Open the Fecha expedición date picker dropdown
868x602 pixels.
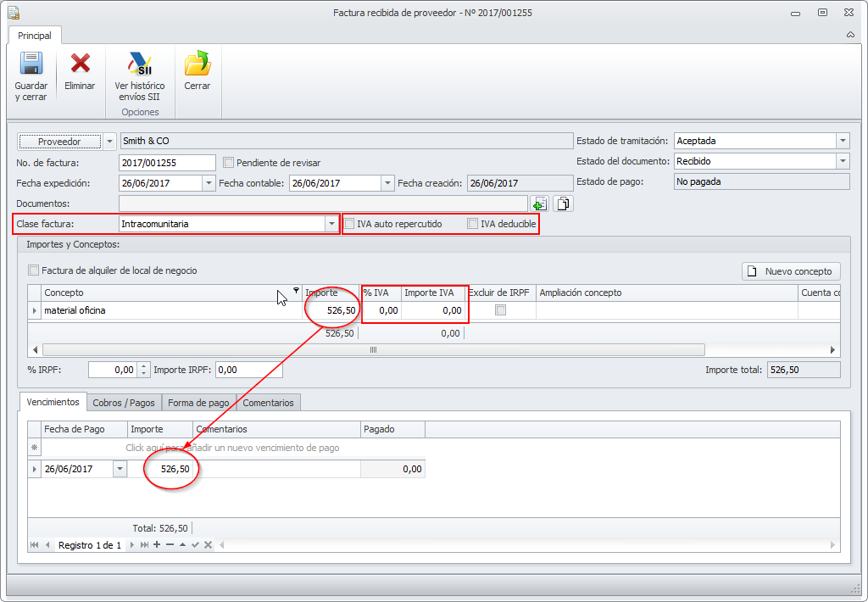(209, 183)
